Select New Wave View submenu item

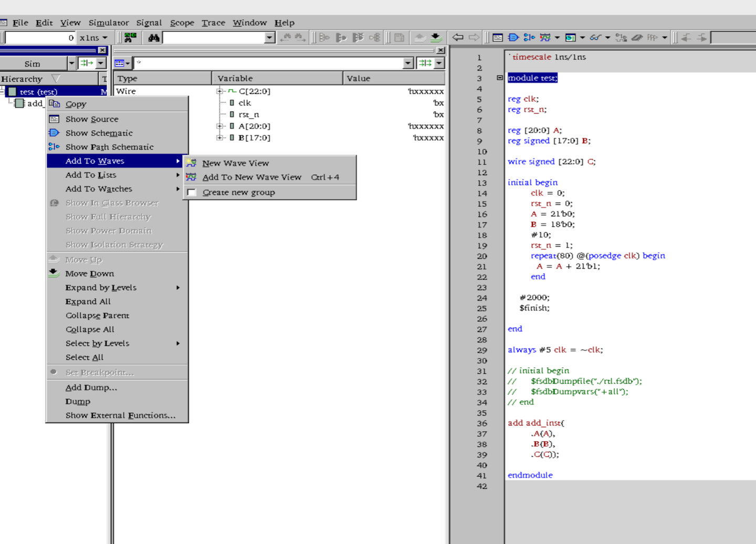[x=235, y=163]
